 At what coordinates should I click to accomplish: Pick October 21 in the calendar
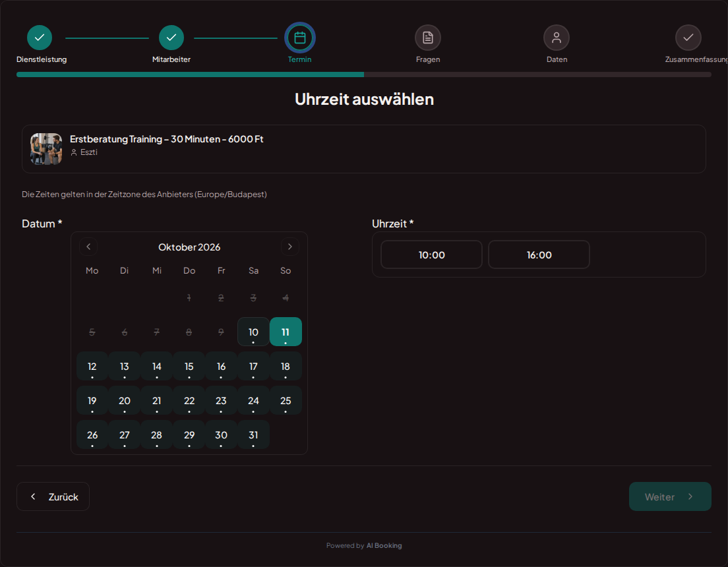click(x=157, y=400)
